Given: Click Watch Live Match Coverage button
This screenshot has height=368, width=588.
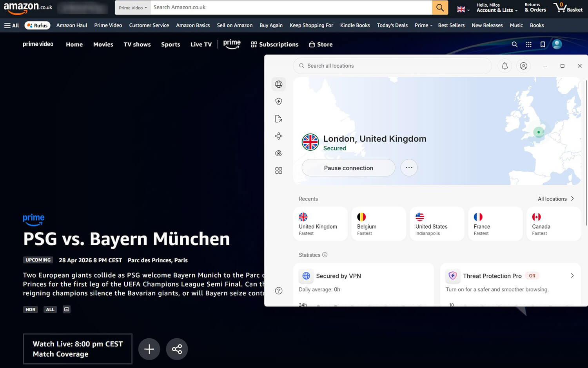Looking at the screenshot, I should pyautogui.click(x=78, y=349).
